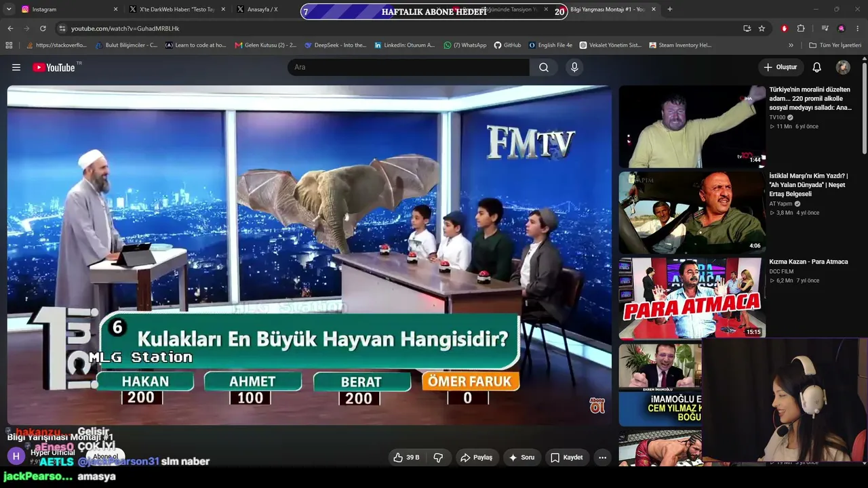Viewport: 868px width, 488px height.
Task: Expand the tab search dropdown arrow
Action: point(9,9)
